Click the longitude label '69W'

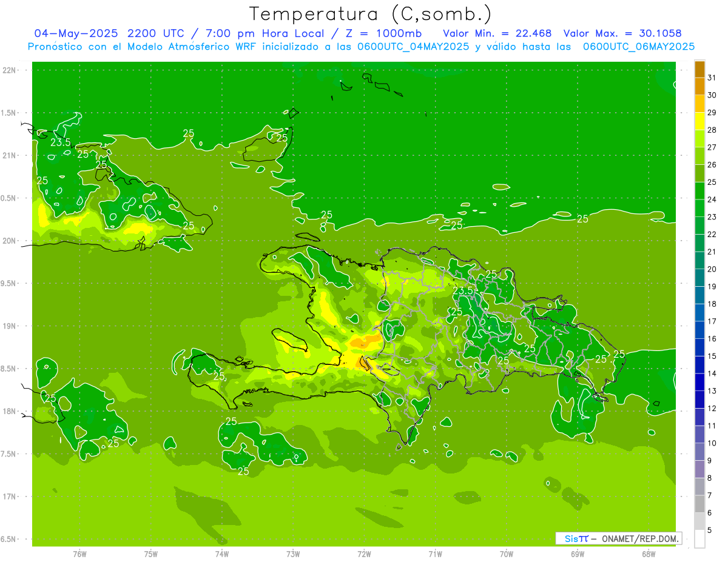coord(578,554)
